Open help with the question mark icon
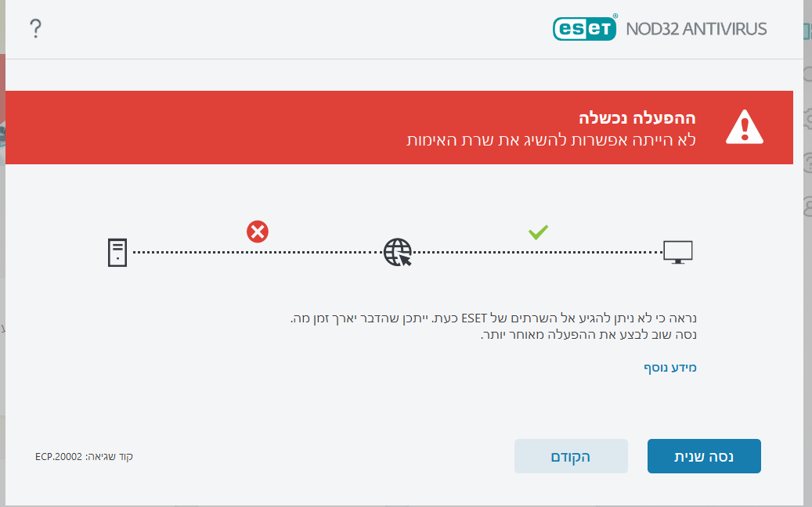This screenshot has height=507, width=812. point(34,30)
